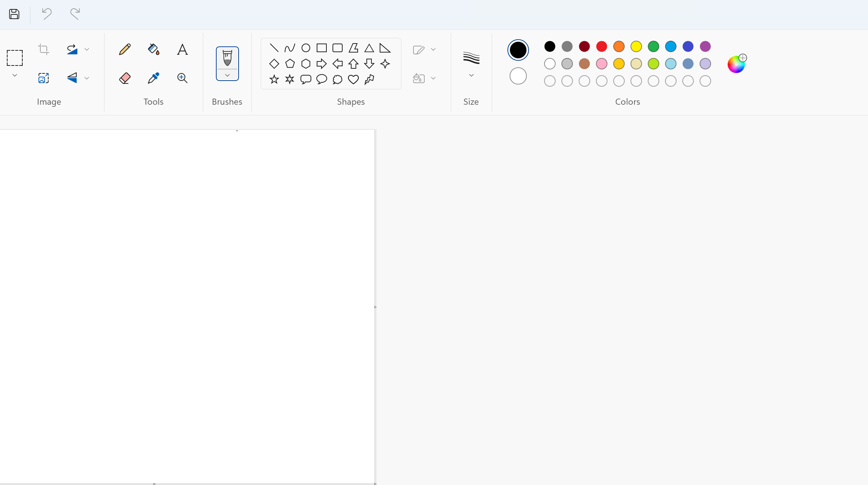Pick the Oval shape
The image size is (868, 485).
coord(306,48)
